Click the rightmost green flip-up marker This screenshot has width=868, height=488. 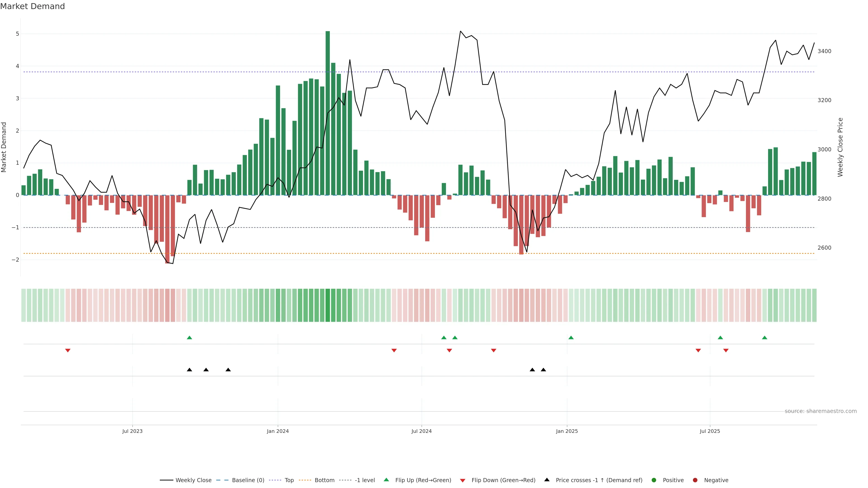(x=764, y=338)
